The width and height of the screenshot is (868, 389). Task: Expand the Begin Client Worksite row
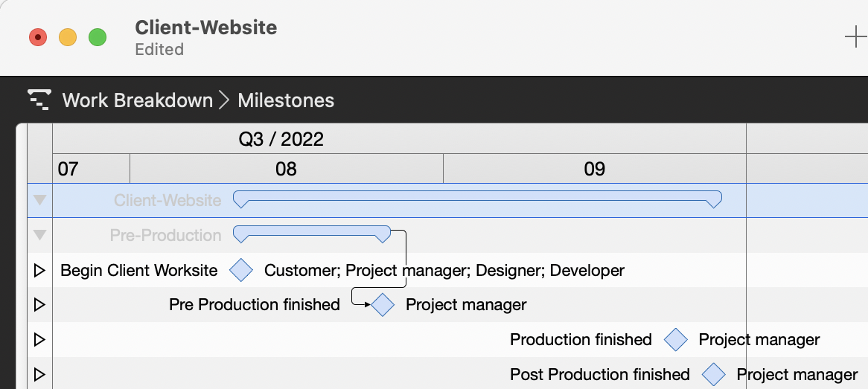[40, 270]
